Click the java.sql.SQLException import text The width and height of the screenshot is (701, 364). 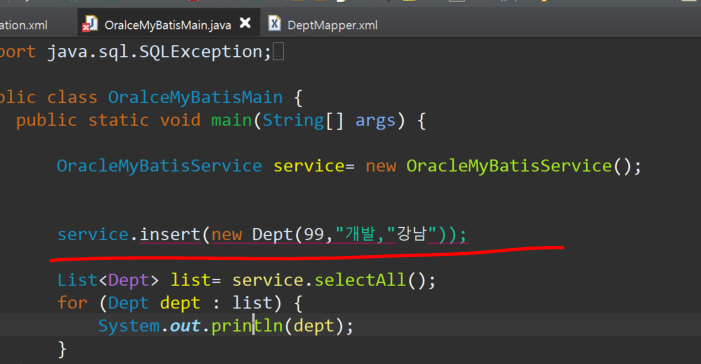pyautogui.click(x=159, y=52)
